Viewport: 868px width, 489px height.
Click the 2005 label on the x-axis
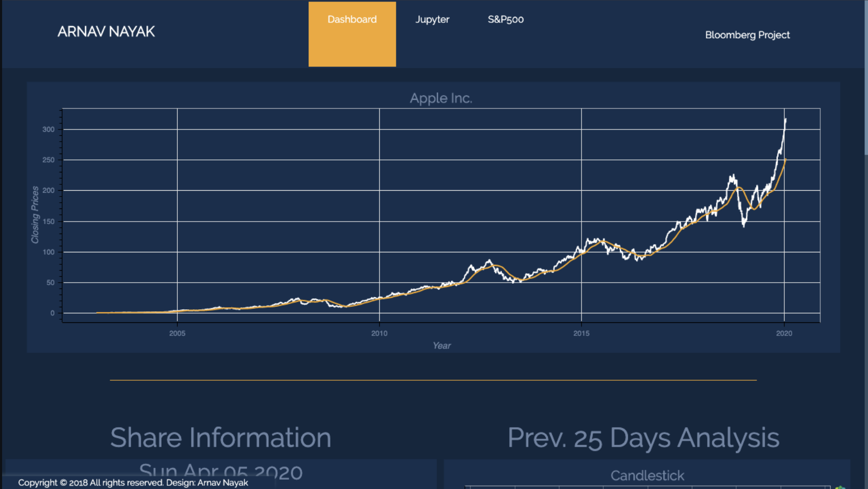tap(178, 333)
